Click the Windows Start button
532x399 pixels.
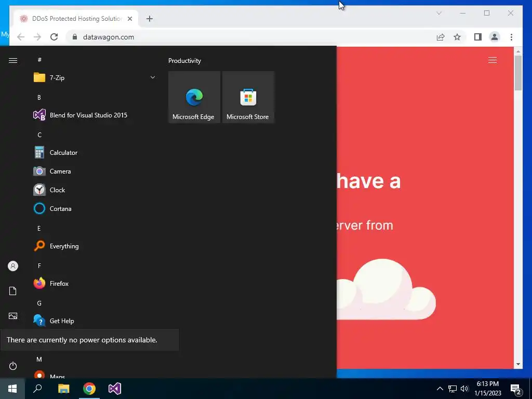[12, 389]
